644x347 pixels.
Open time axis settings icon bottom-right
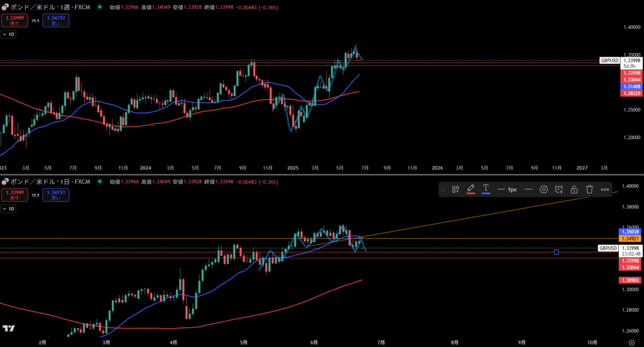(631, 343)
